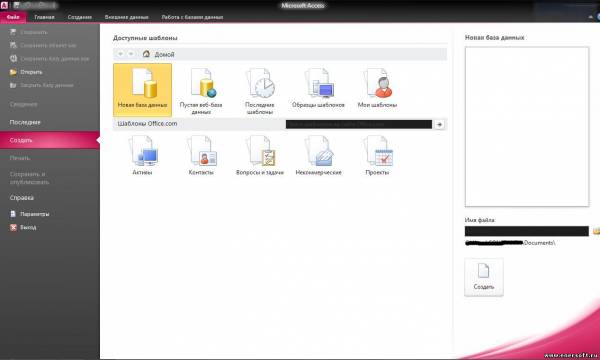The height and width of the screenshot is (360, 600).
Task: Switch to the Файл tab
Action: (13, 17)
